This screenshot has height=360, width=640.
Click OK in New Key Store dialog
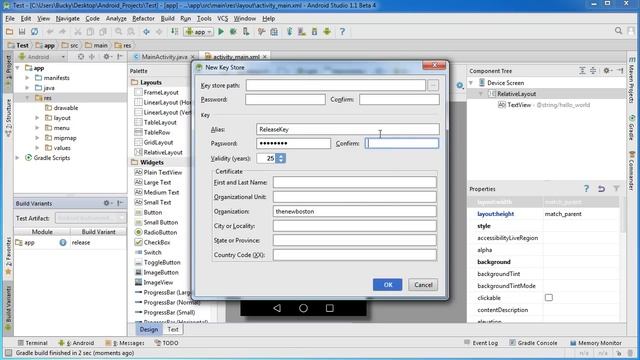click(x=387, y=284)
